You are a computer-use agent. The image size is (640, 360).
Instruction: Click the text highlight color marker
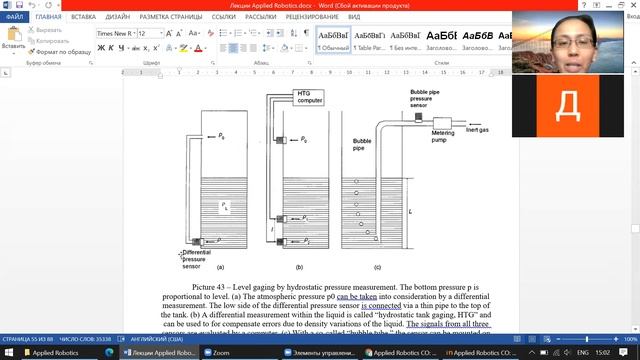coord(184,48)
